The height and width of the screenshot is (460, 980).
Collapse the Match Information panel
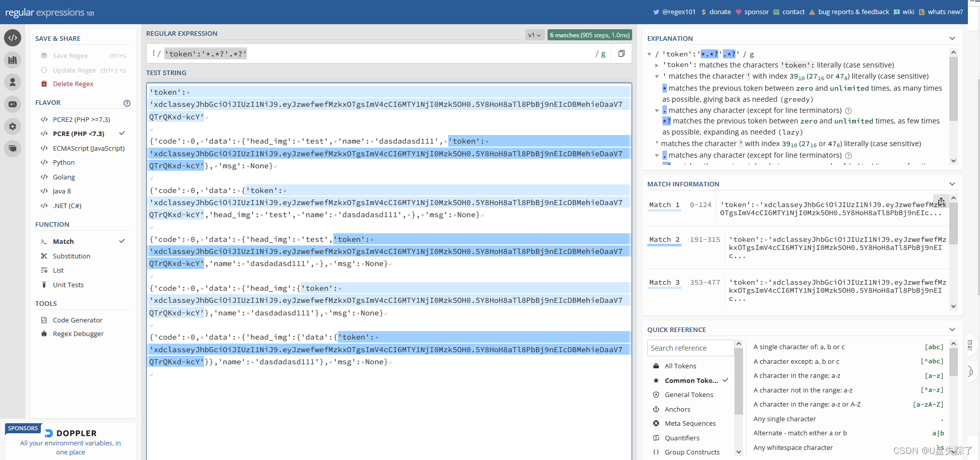click(x=952, y=184)
